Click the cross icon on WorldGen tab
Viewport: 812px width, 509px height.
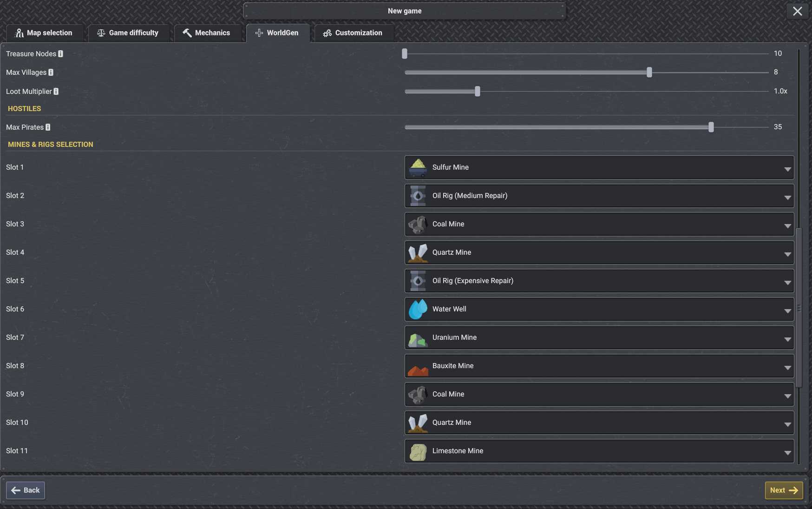point(259,33)
